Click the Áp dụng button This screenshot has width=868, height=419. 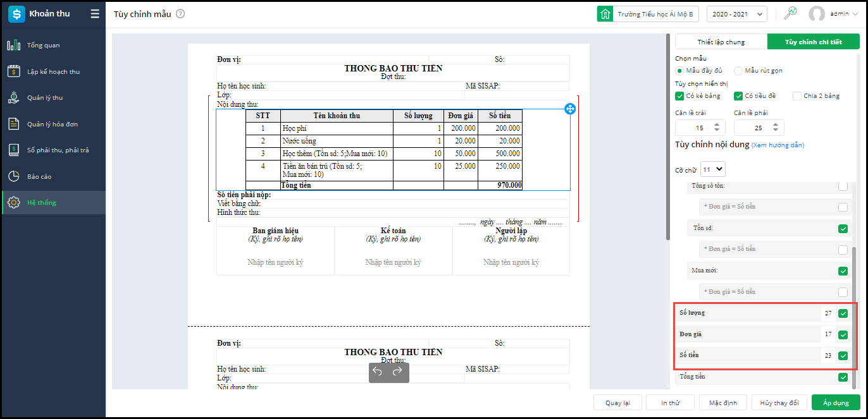click(x=836, y=403)
